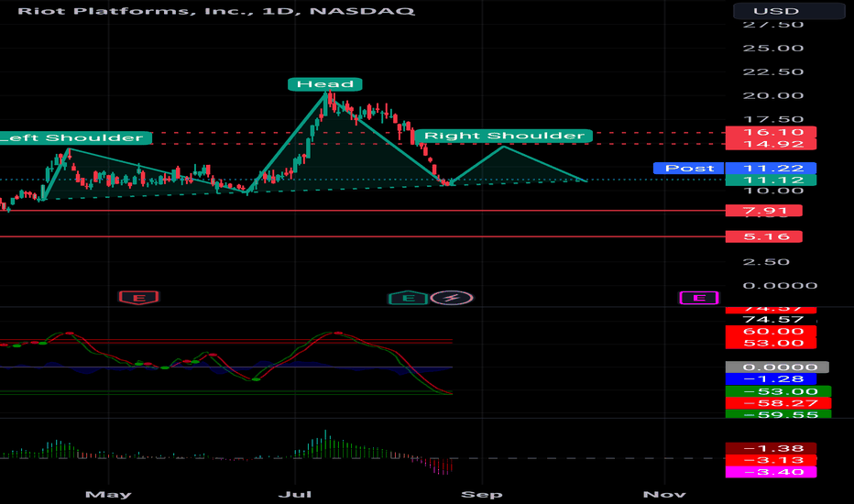Click the green -59.55 indicator value
The image size is (854, 504).
(778, 414)
